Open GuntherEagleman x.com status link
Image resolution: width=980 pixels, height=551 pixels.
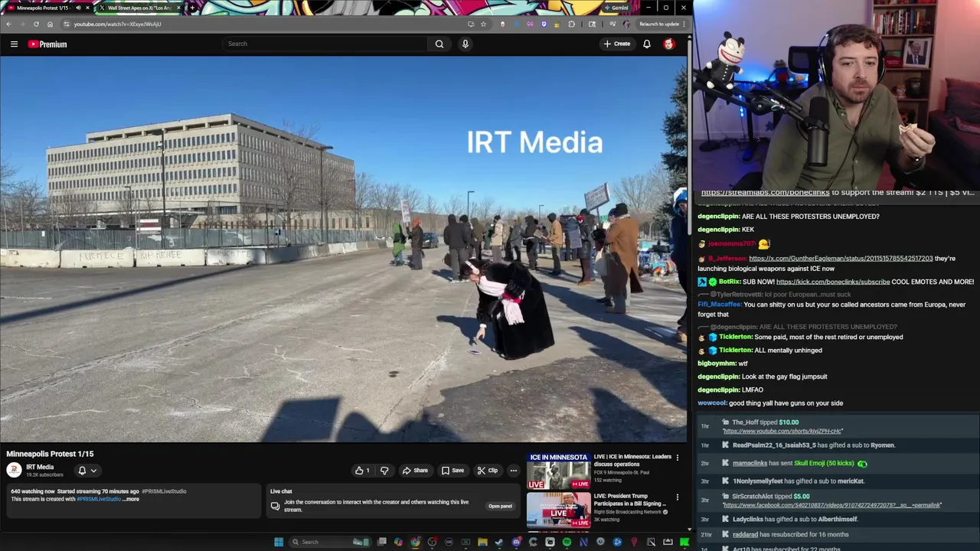(x=841, y=259)
